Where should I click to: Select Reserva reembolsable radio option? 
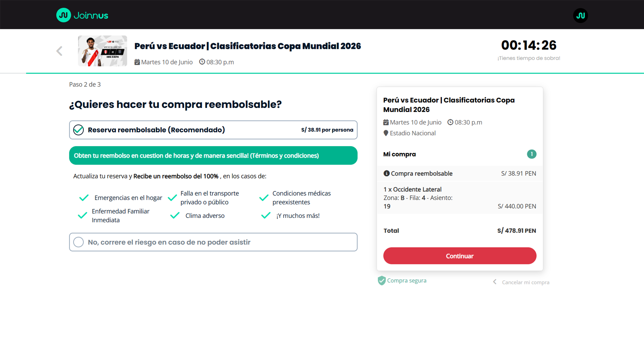click(x=78, y=130)
